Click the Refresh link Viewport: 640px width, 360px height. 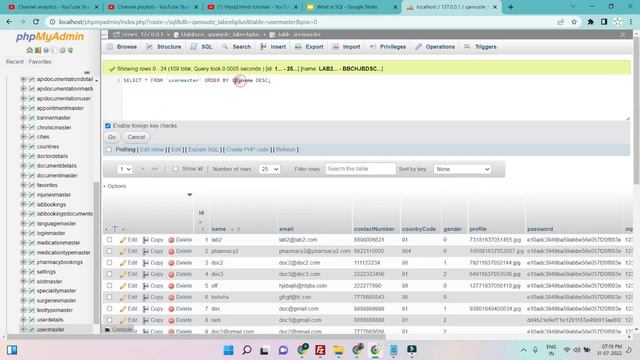pos(285,149)
